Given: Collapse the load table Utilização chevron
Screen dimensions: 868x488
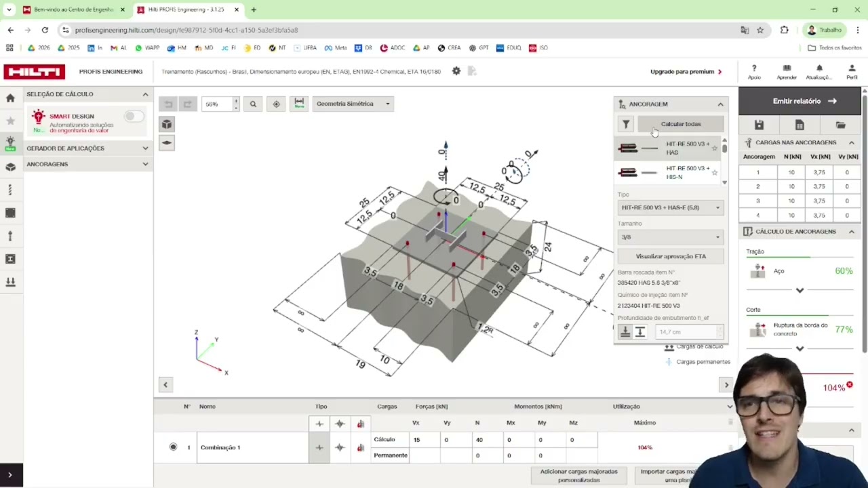Looking at the screenshot, I should pos(730,407).
